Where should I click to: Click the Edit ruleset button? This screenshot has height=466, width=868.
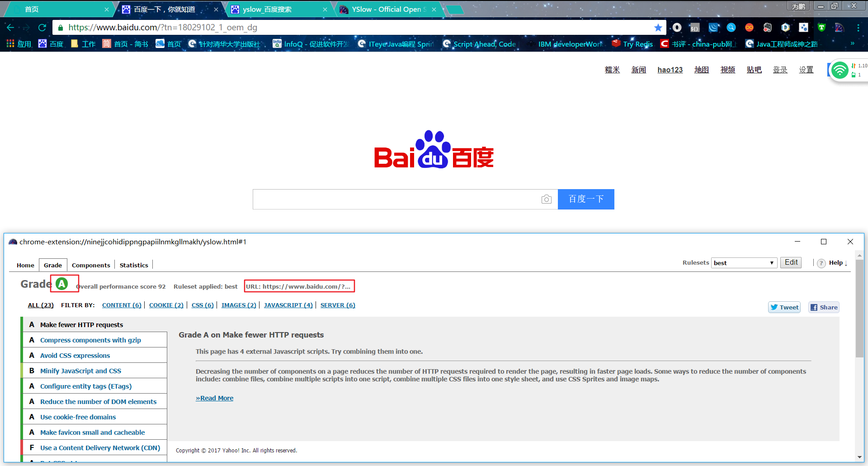pos(791,262)
